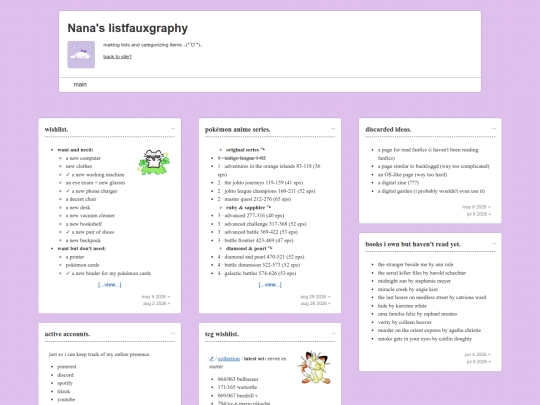Expand the wishlist with its view link
This screenshot has width=540, height=405.
click(x=110, y=285)
